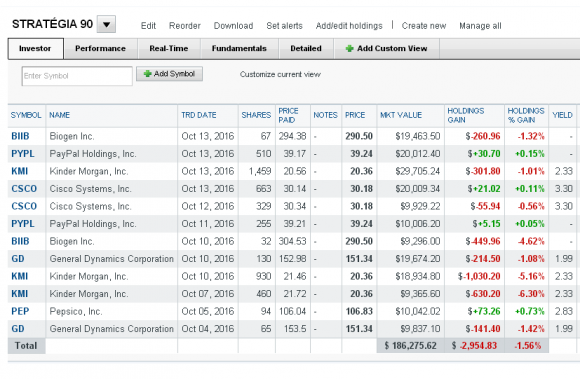Select the total holdings gain $ -2,954.83

[474, 346]
